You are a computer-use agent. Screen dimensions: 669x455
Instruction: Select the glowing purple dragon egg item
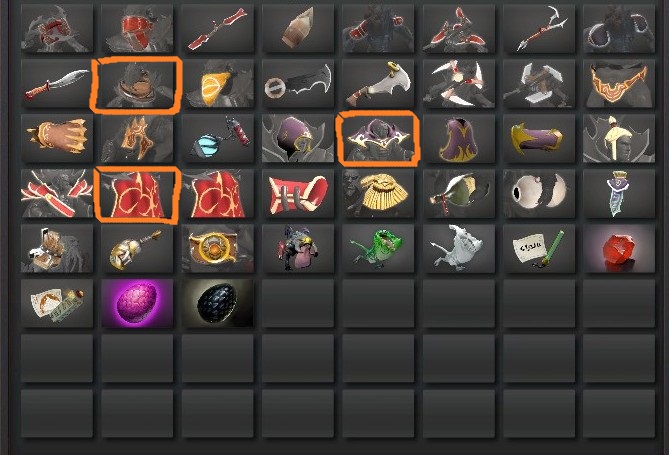(137, 303)
